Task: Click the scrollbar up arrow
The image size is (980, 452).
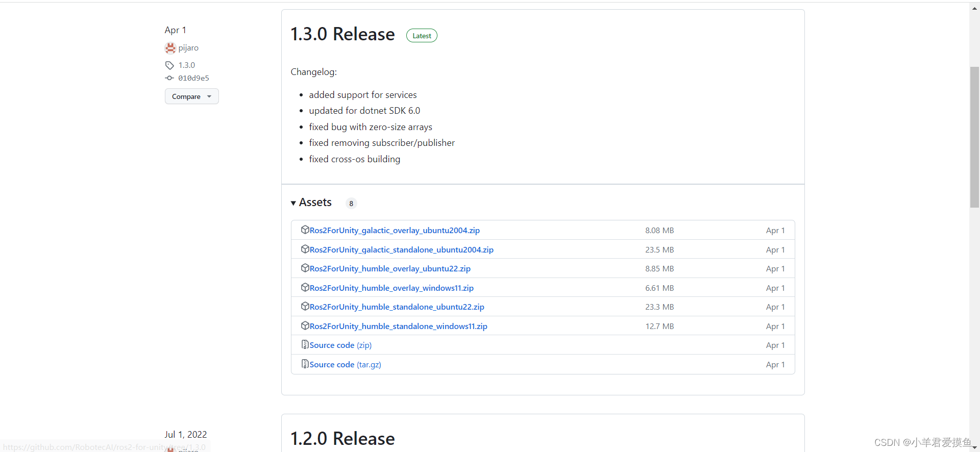Action: click(x=974, y=9)
